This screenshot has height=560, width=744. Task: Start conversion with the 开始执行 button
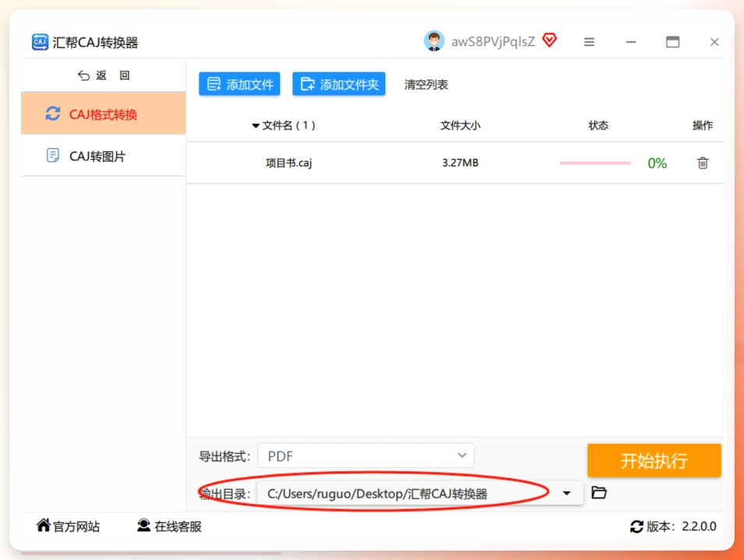tap(654, 460)
